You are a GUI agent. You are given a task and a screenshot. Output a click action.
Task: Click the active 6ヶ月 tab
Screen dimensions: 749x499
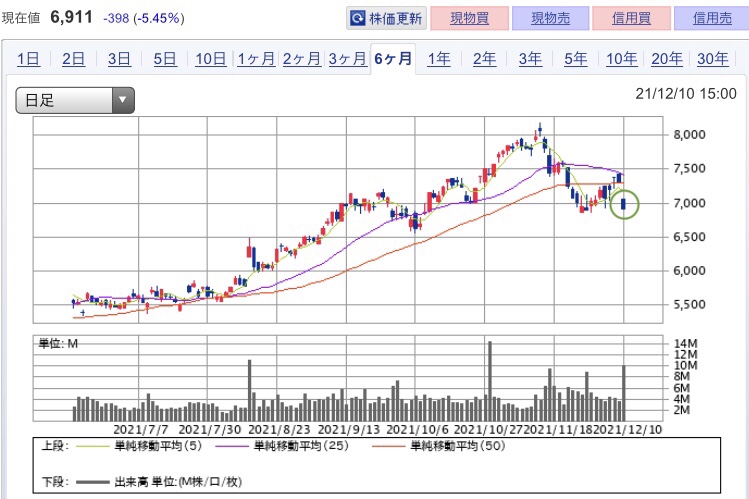point(393,59)
